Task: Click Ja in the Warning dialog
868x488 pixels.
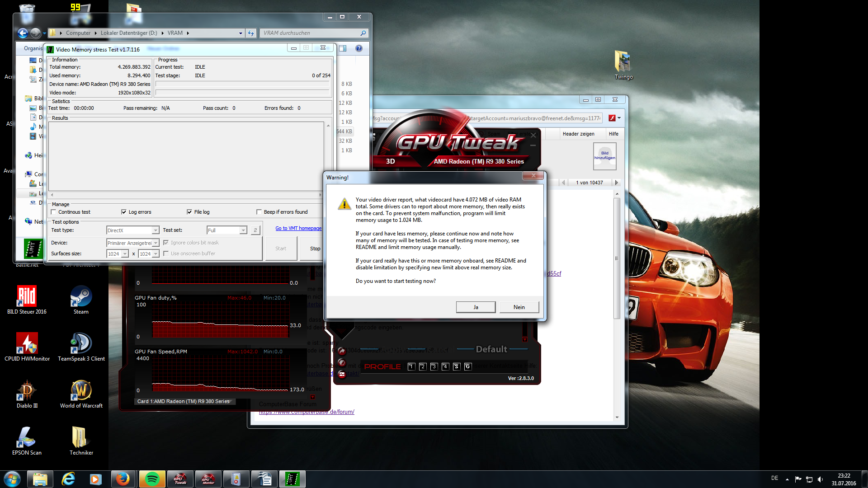Action: (x=476, y=307)
